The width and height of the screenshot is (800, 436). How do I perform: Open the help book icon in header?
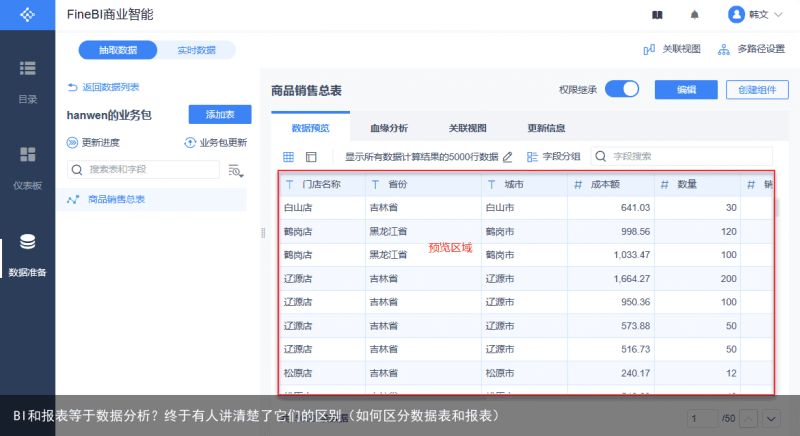(657, 15)
